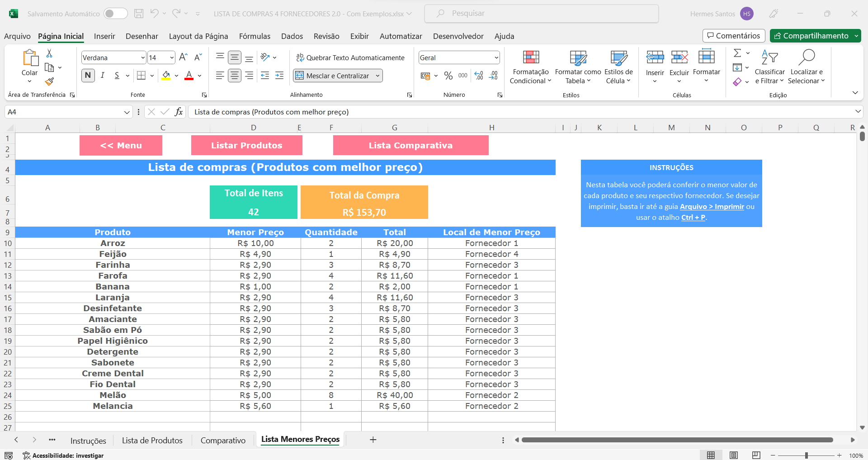Image resolution: width=868 pixels, height=460 pixels.
Task: Open the Dados ribbon tab
Action: [292, 36]
